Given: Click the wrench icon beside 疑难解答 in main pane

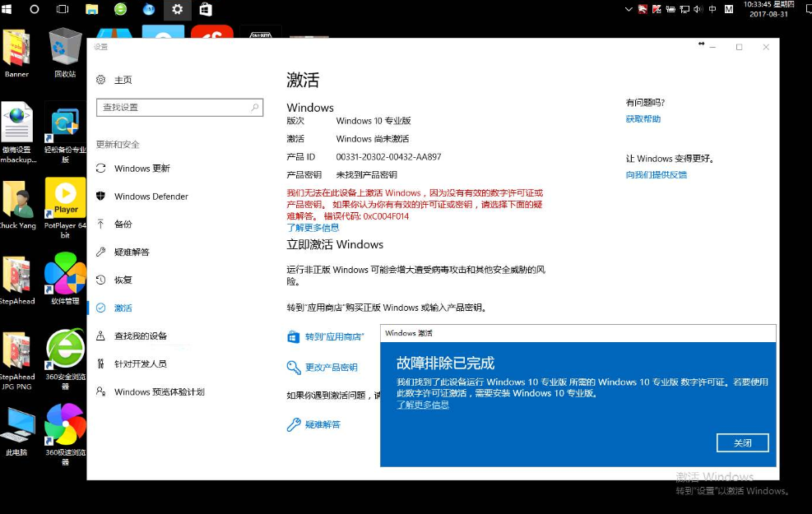Looking at the screenshot, I should pyautogui.click(x=294, y=424).
